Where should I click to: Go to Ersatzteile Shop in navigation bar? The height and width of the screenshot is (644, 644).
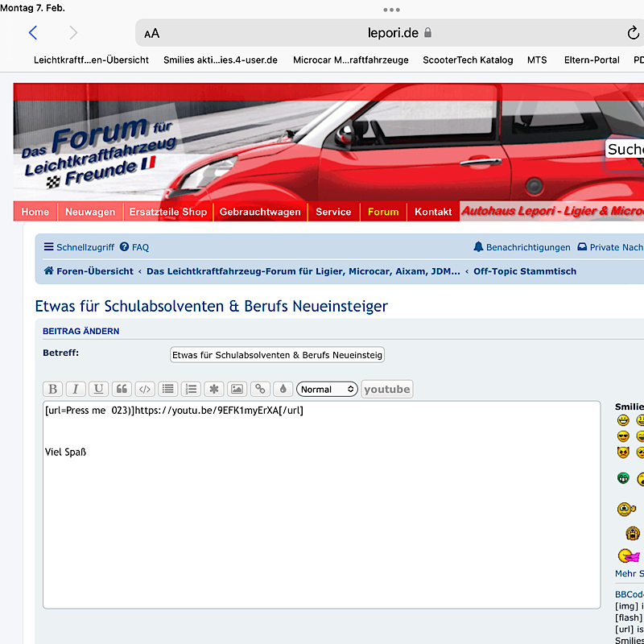point(168,212)
